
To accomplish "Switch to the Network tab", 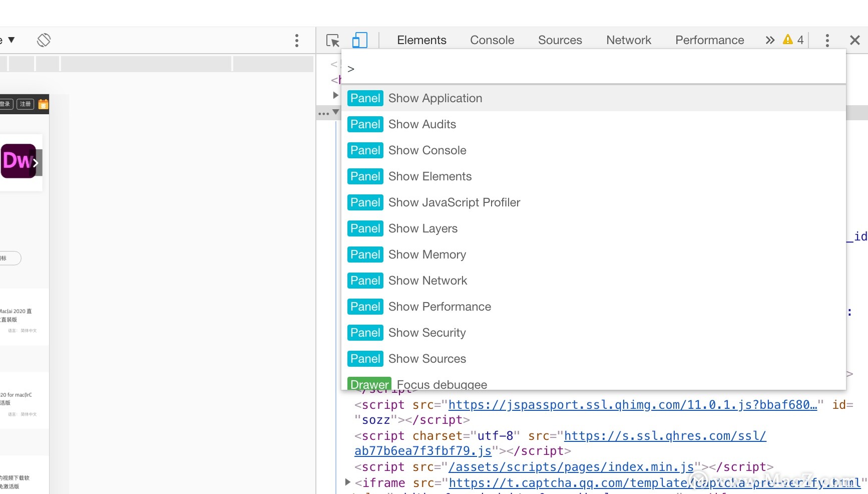I will (629, 40).
